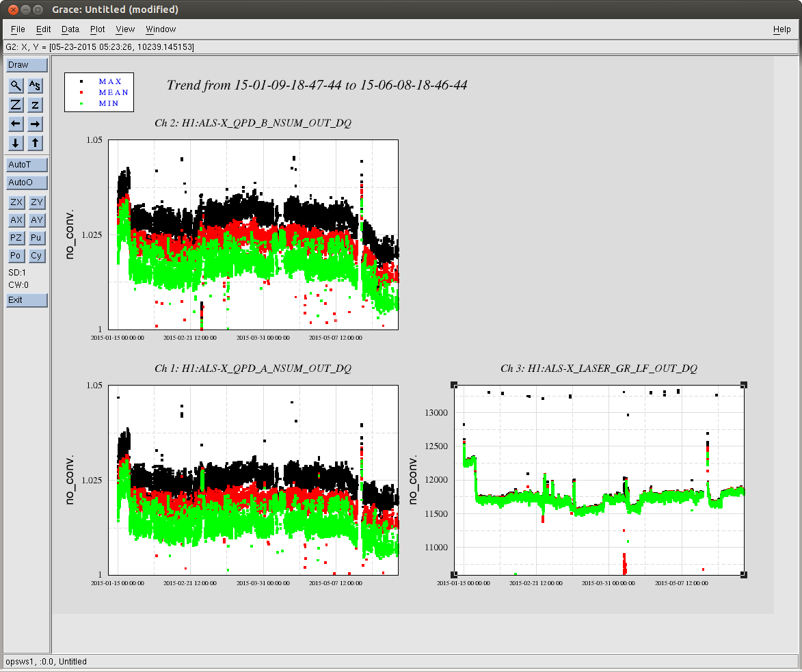Click the Exit button
This screenshot has height=672, width=802.
(27, 300)
